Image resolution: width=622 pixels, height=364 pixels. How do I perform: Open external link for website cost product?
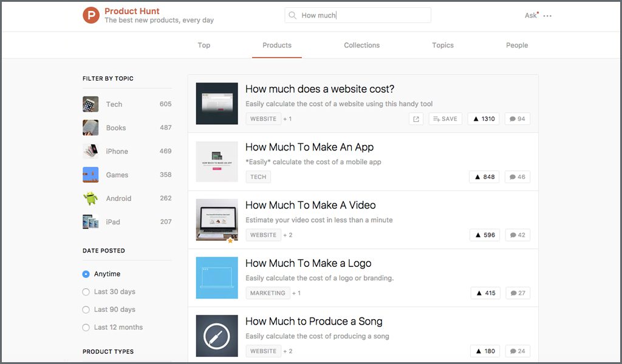(x=416, y=119)
